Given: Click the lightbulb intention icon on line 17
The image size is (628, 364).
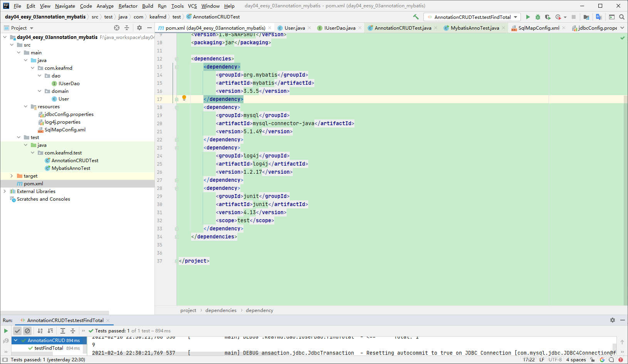Looking at the screenshot, I should coord(184,98).
